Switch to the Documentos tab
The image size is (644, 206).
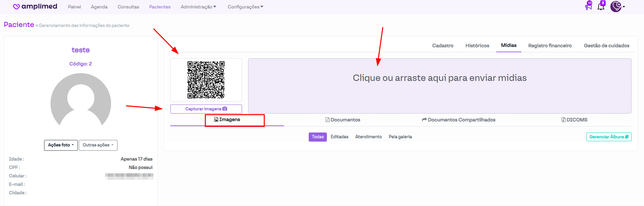coord(343,120)
